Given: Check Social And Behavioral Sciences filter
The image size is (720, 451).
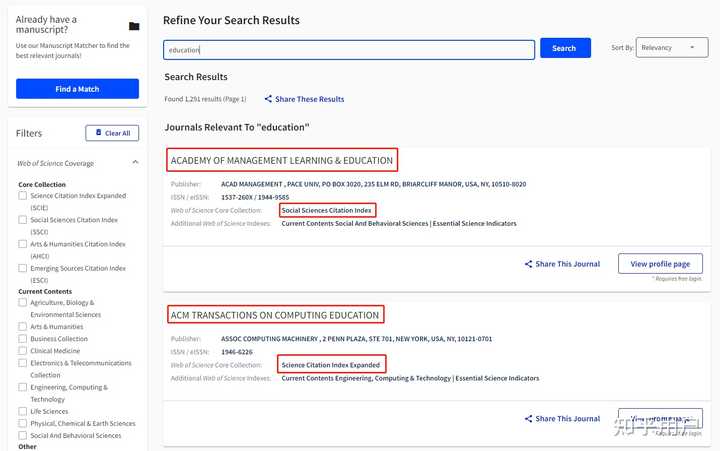Looking at the screenshot, I should 22,435.
